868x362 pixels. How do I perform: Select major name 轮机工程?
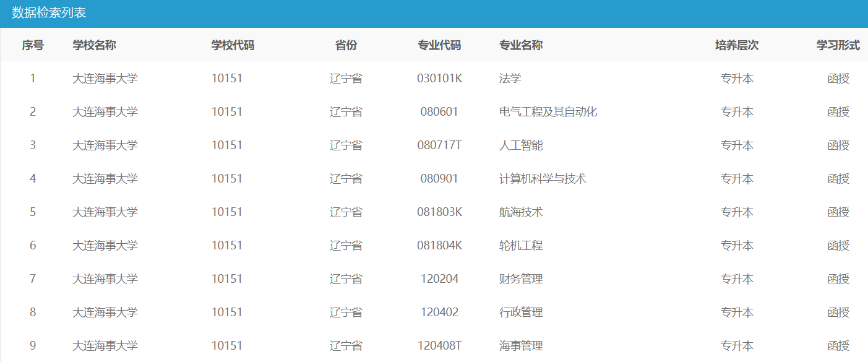(521, 246)
